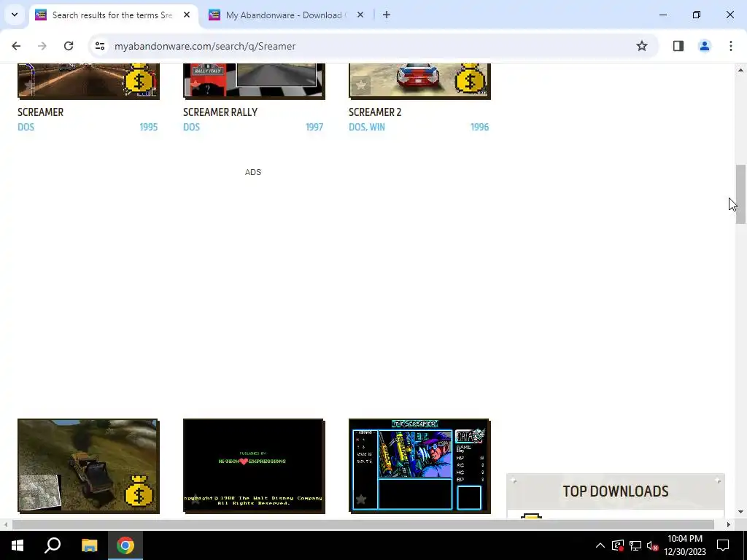Bookmark this page with star icon
This screenshot has width=747, height=560.
(x=642, y=46)
